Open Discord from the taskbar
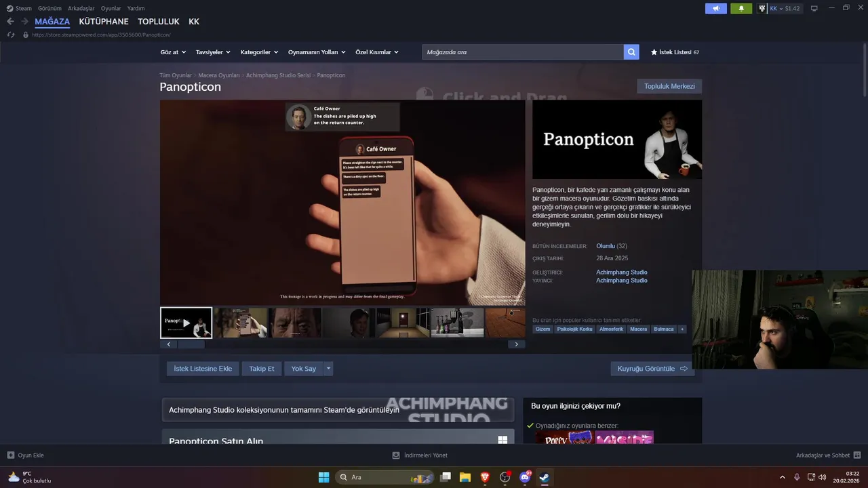This screenshot has width=868, height=488. tap(525, 477)
